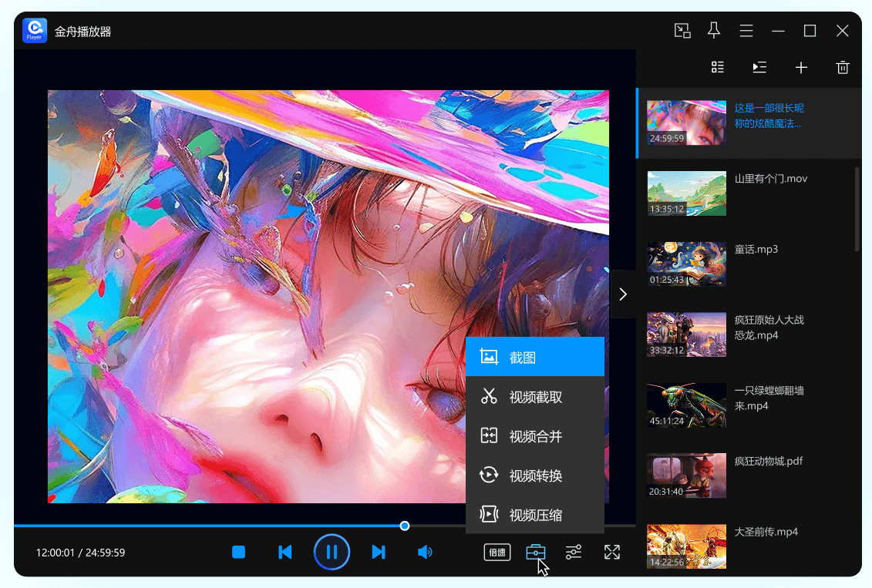Click the playlist vertical scrollbar

pyautogui.click(x=857, y=210)
